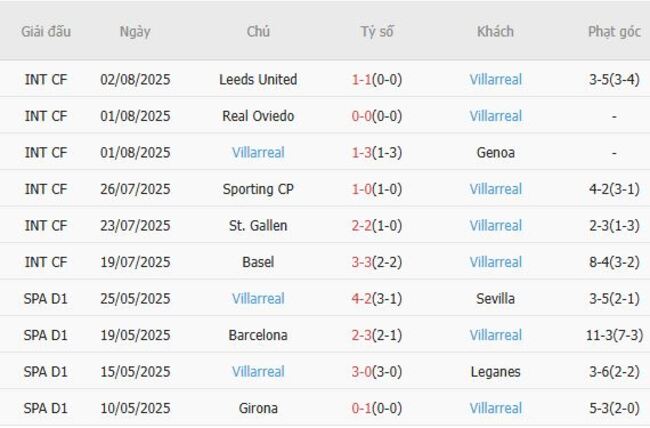Click the "Ngày" column header
The image size is (650, 428).
coord(135,31)
